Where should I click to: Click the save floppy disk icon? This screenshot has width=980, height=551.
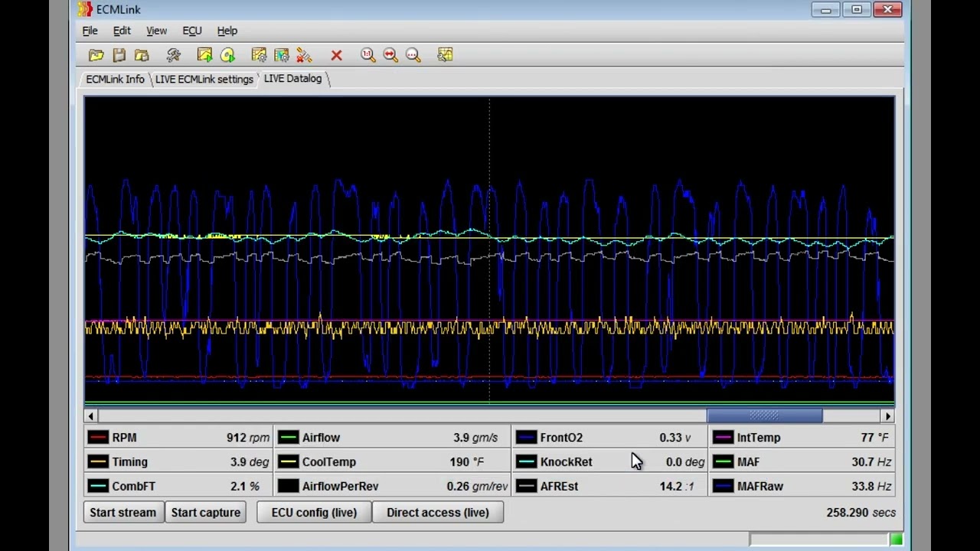pos(119,55)
